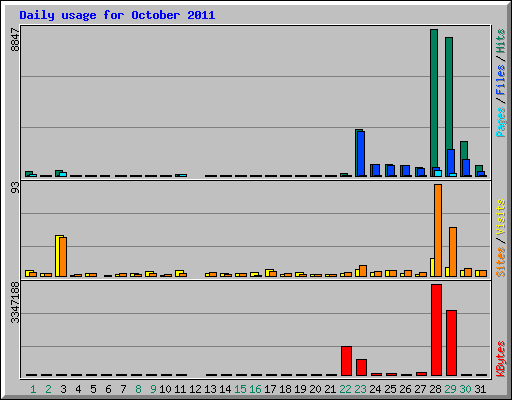Select the tall orange bar for day 28

438,230
